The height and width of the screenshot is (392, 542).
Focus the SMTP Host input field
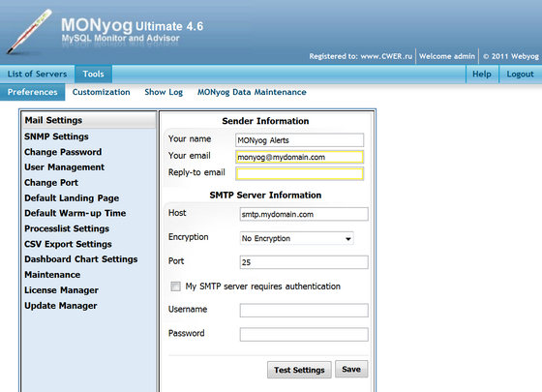click(x=304, y=214)
